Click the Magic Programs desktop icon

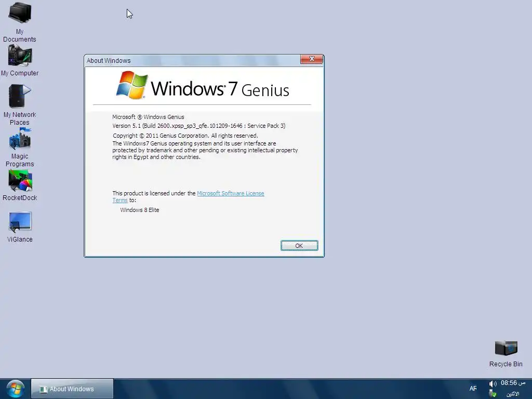(x=20, y=147)
